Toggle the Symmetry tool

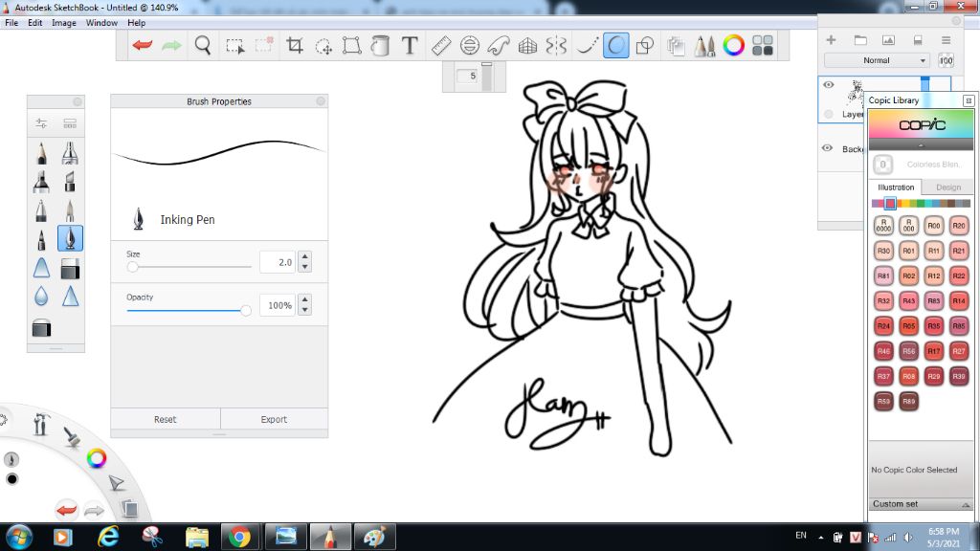click(556, 45)
